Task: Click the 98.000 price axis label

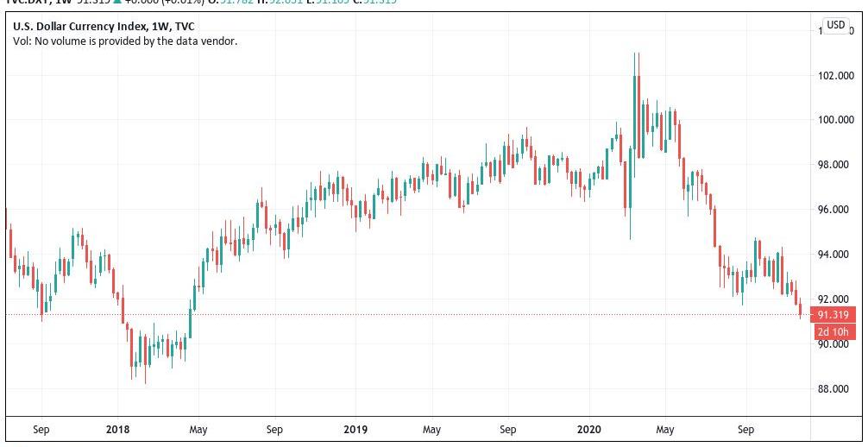Action: point(834,165)
